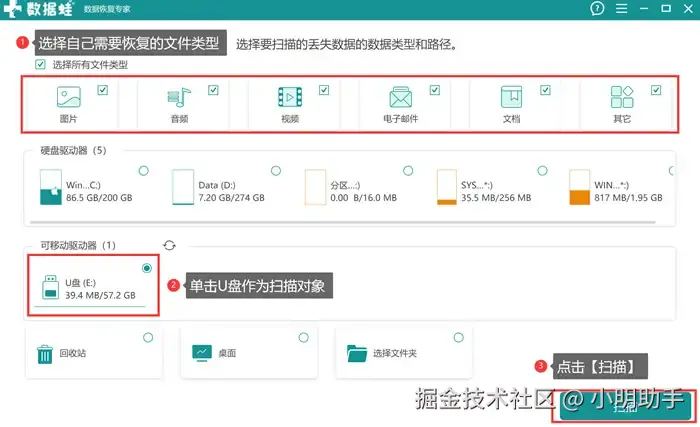Select the SYS 256 MB radio button

[542, 171]
